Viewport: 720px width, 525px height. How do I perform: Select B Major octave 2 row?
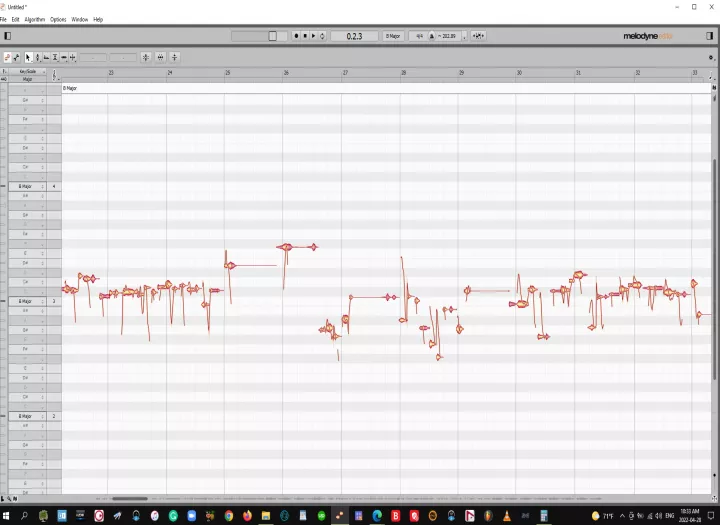click(28, 416)
